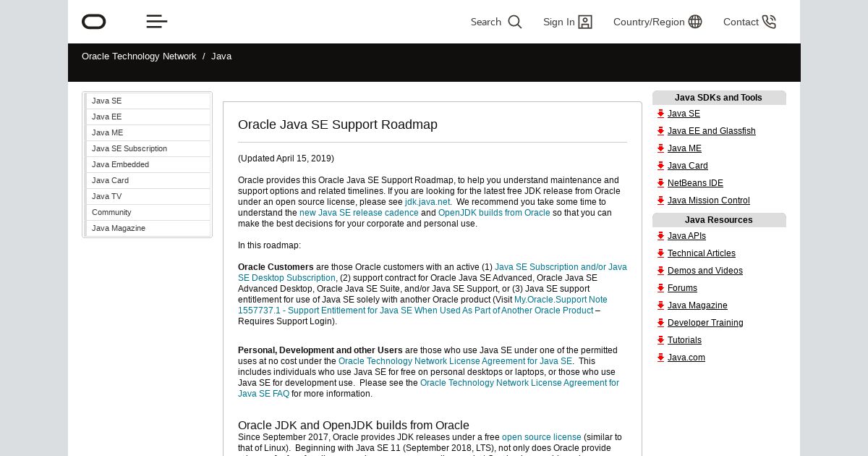Screen dimensions: 868x456
Task: Select Java SE in left navigation
Action: tap(148, 101)
